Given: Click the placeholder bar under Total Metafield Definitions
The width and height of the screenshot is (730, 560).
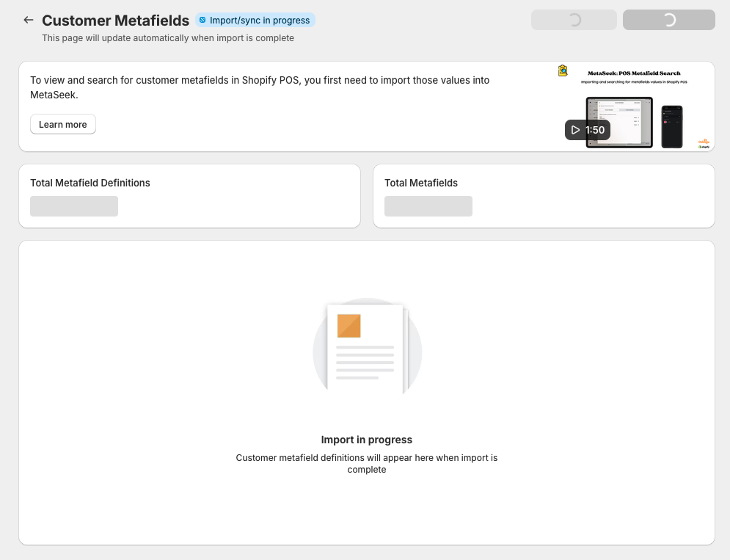Looking at the screenshot, I should [x=74, y=206].
